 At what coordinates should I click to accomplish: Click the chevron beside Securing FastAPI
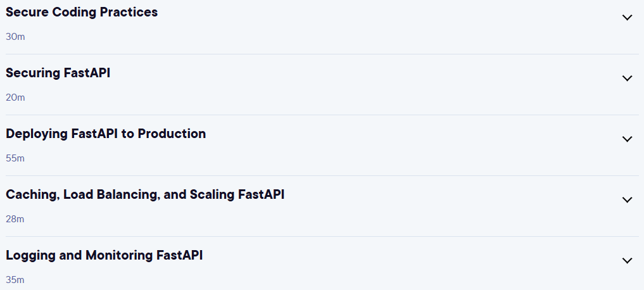click(627, 78)
